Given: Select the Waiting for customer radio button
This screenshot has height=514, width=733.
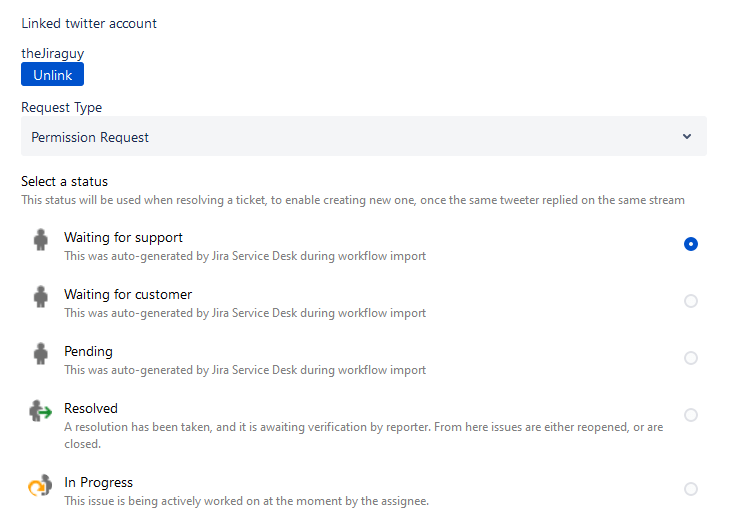Looking at the screenshot, I should pyautogui.click(x=691, y=301).
